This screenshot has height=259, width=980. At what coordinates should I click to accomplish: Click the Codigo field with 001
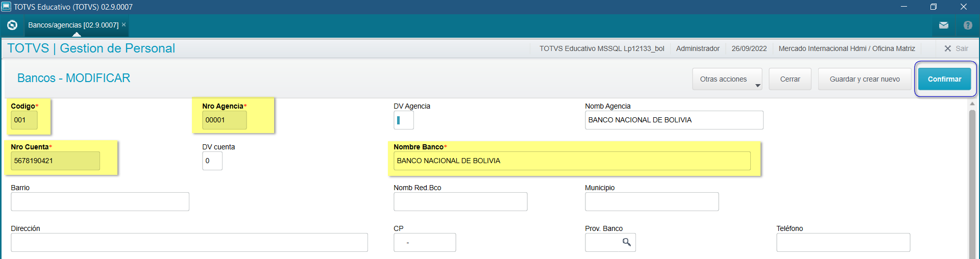point(24,120)
